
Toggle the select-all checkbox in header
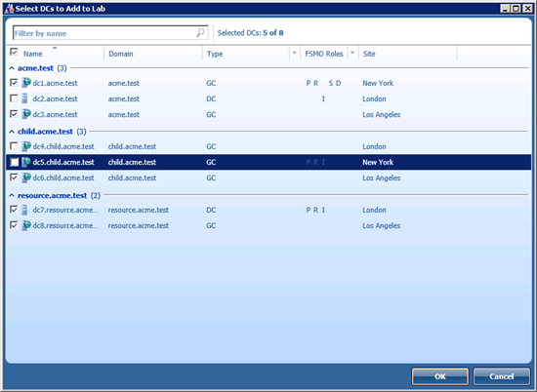click(x=14, y=52)
